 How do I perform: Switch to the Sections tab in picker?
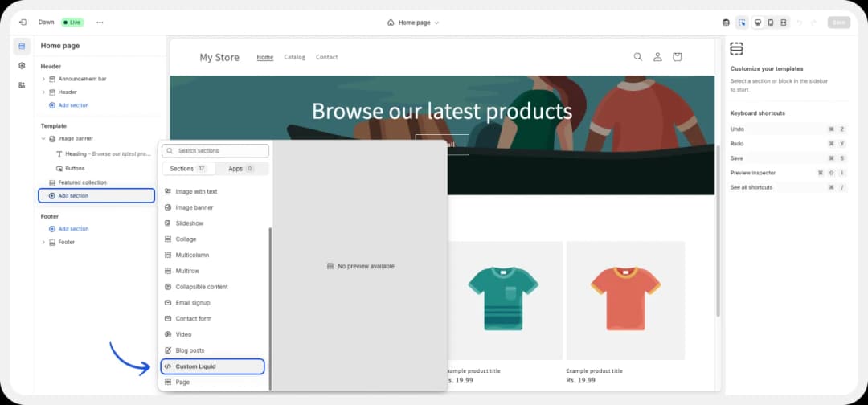pyautogui.click(x=187, y=168)
